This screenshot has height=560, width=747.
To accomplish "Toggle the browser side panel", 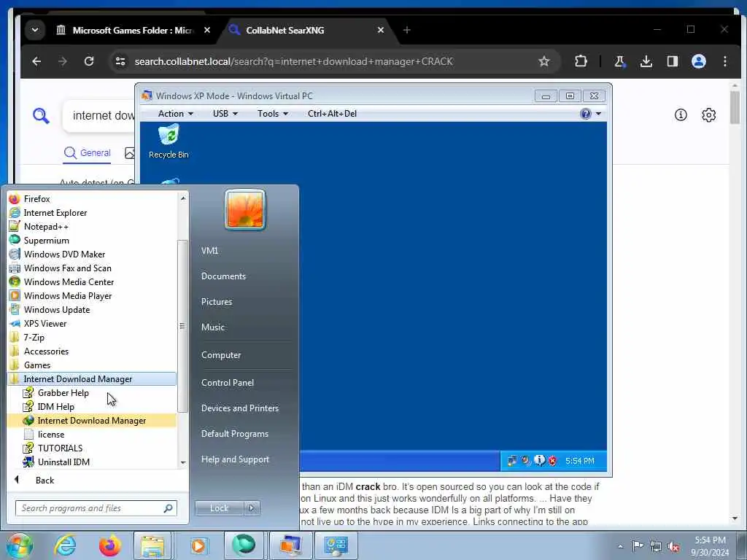I will [x=672, y=61].
